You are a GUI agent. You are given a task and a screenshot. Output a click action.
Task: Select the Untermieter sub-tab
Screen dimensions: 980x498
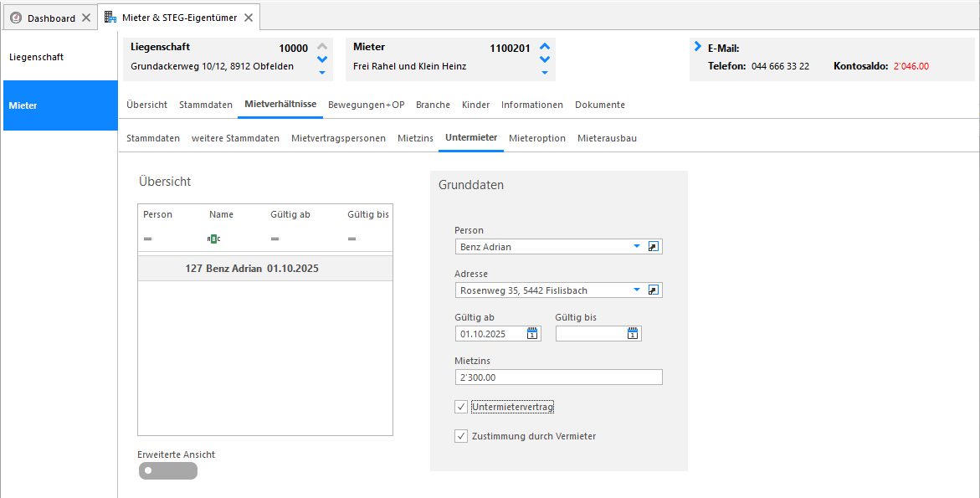coord(471,137)
